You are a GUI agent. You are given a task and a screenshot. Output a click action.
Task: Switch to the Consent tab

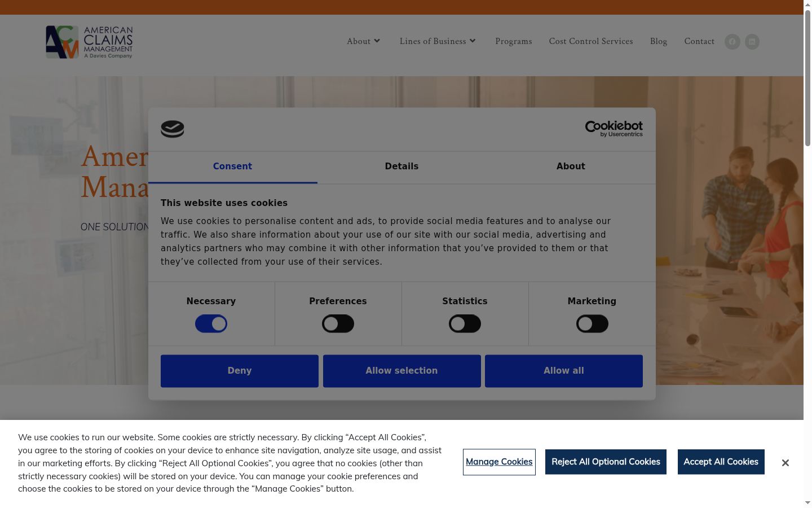232,167
